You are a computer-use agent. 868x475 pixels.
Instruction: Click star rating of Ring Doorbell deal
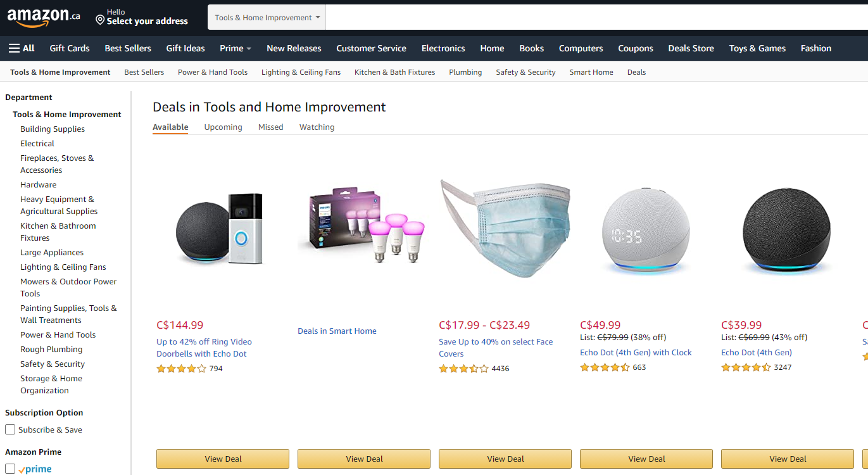(181, 369)
